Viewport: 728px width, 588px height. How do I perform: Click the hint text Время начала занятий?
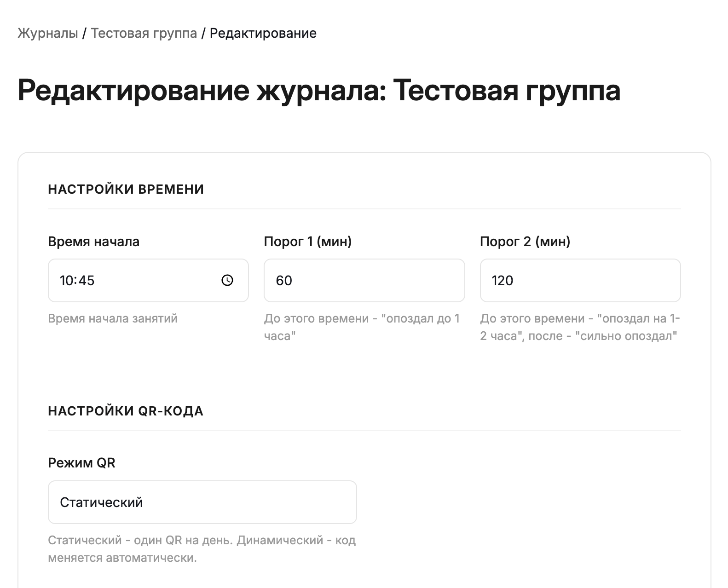[112, 318]
